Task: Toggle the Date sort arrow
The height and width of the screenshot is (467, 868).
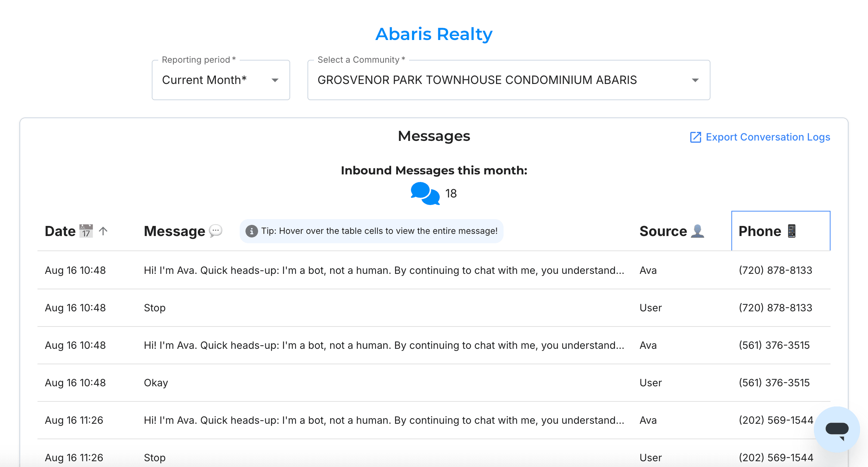Action: [103, 231]
